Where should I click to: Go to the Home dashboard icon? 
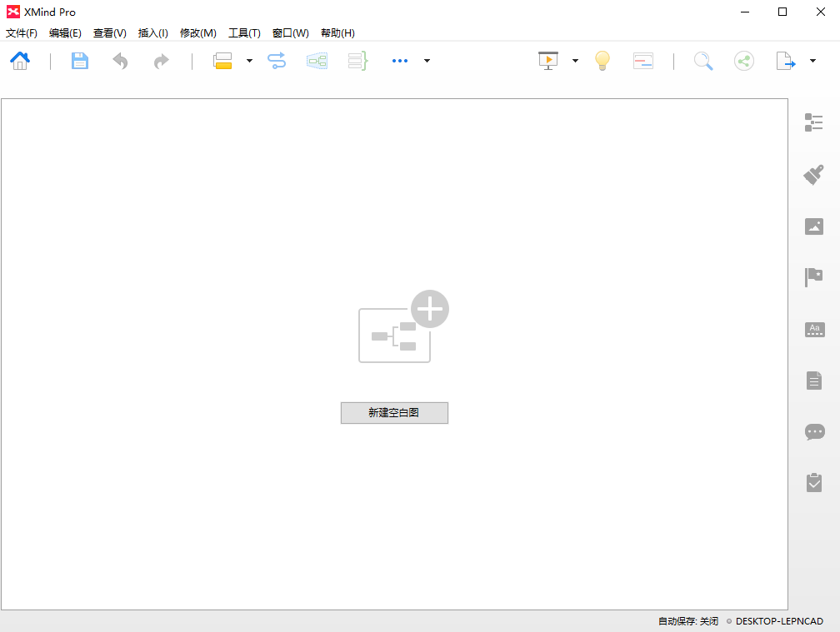point(20,61)
